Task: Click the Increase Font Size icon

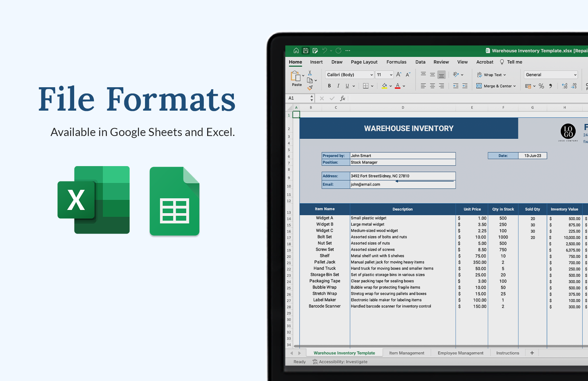Action: coord(398,74)
